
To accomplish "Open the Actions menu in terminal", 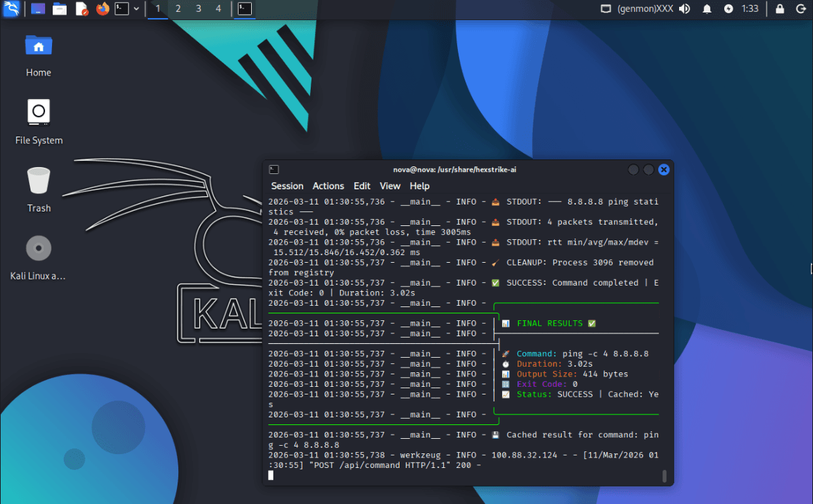I will [x=328, y=186].
